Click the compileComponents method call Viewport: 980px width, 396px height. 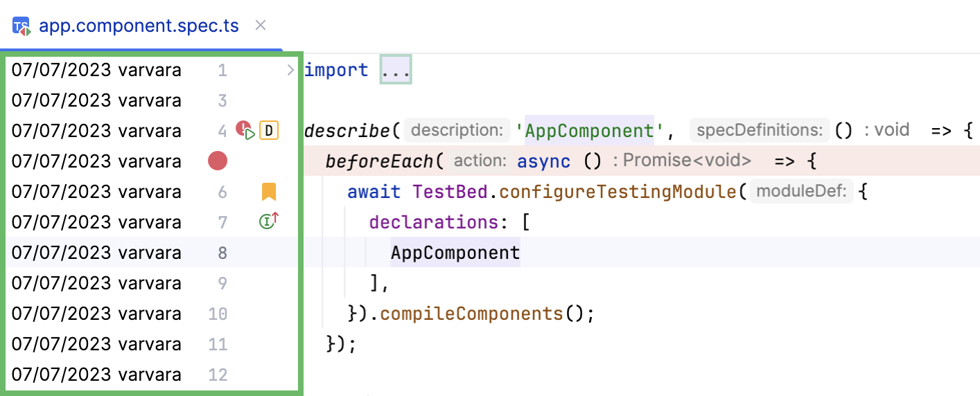coord(471,314)
